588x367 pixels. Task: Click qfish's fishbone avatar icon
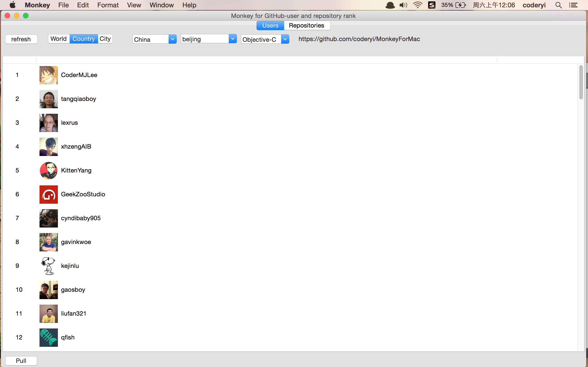(x=49, y=337)
